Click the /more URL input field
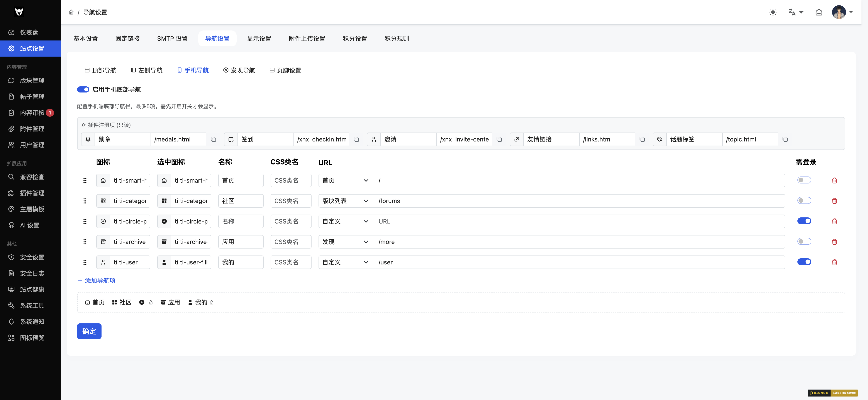Viewport: 868px width, 400px height. (x=580, y=242)
